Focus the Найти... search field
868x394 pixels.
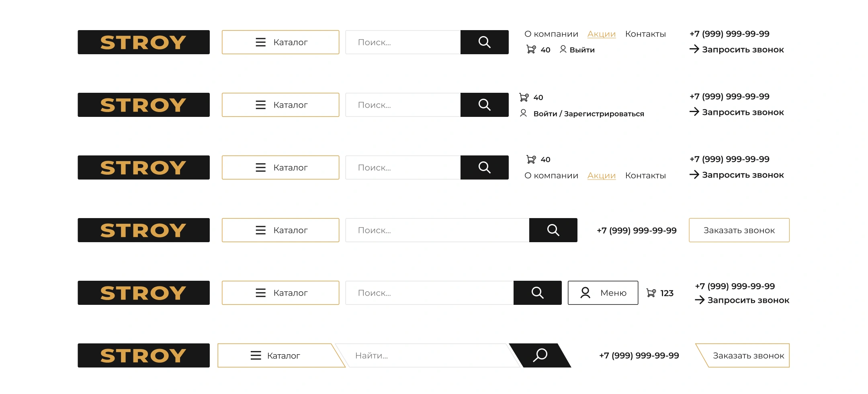pyautogui.click(x=426, y=355)
